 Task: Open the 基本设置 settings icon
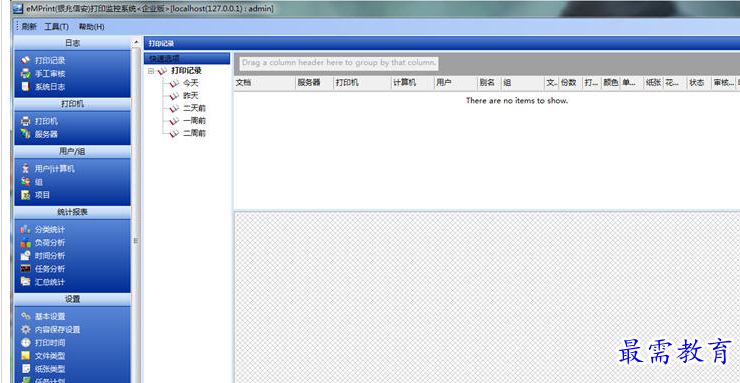(25, 316)
